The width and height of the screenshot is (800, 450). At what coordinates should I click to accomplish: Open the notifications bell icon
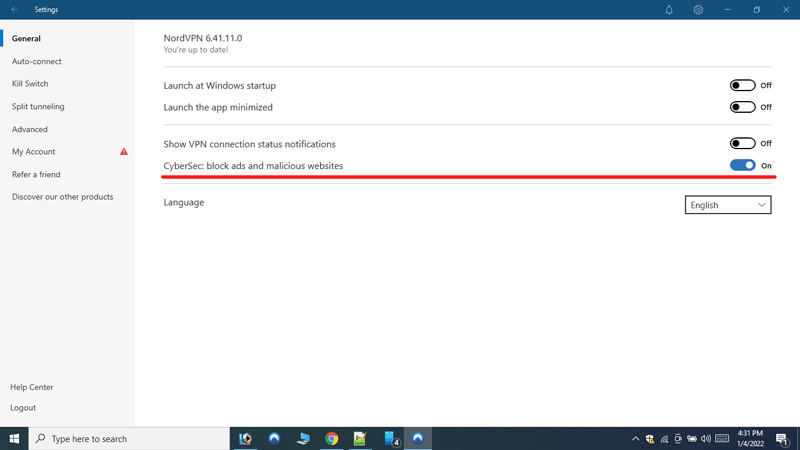coord(669,10)
